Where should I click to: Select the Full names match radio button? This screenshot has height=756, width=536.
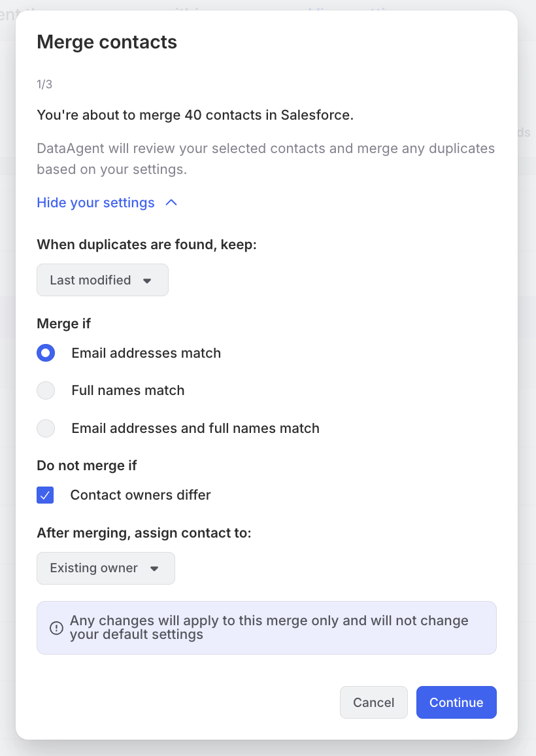tap(46, 390)
